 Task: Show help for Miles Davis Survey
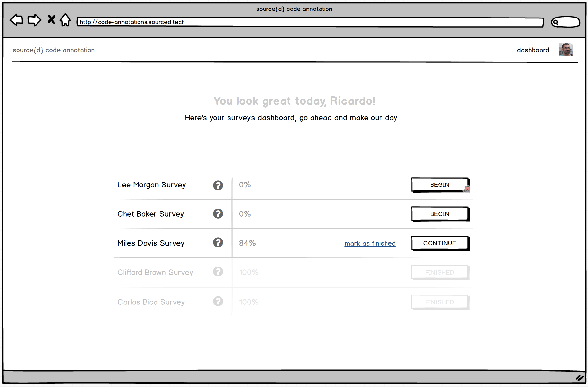(218, 242)
